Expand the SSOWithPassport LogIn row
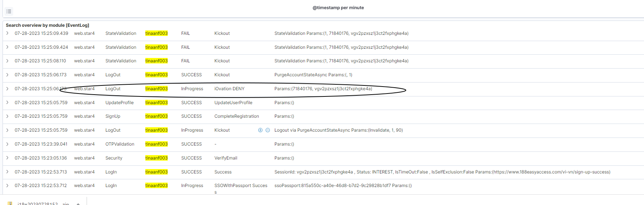The height and width of the screenshot is (205, 644). pos(7,186)
